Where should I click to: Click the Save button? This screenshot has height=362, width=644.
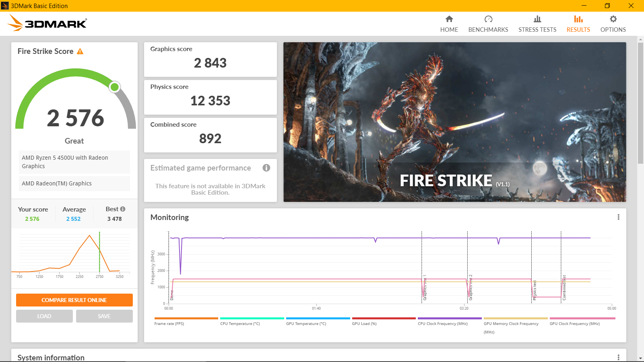point(104,316)
